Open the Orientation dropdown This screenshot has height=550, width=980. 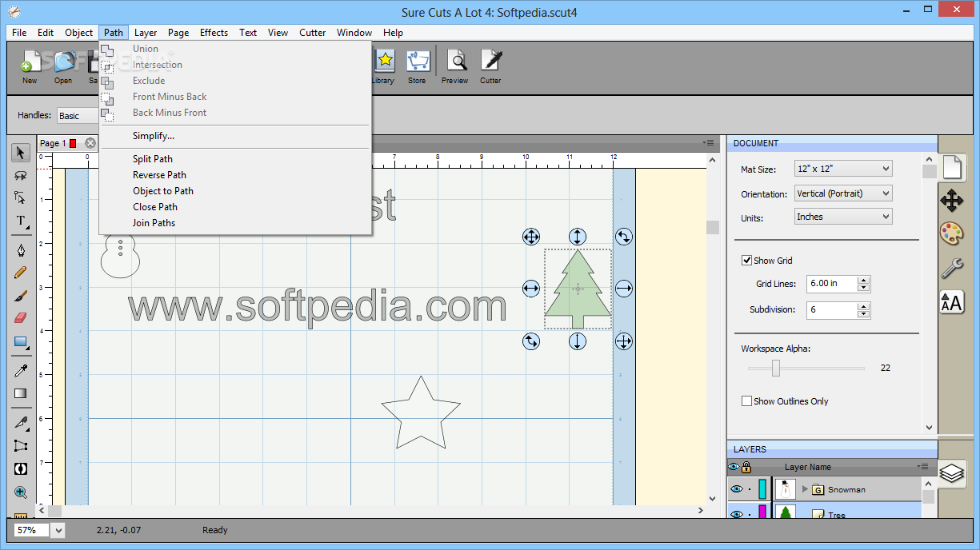(x=843, y=193)
